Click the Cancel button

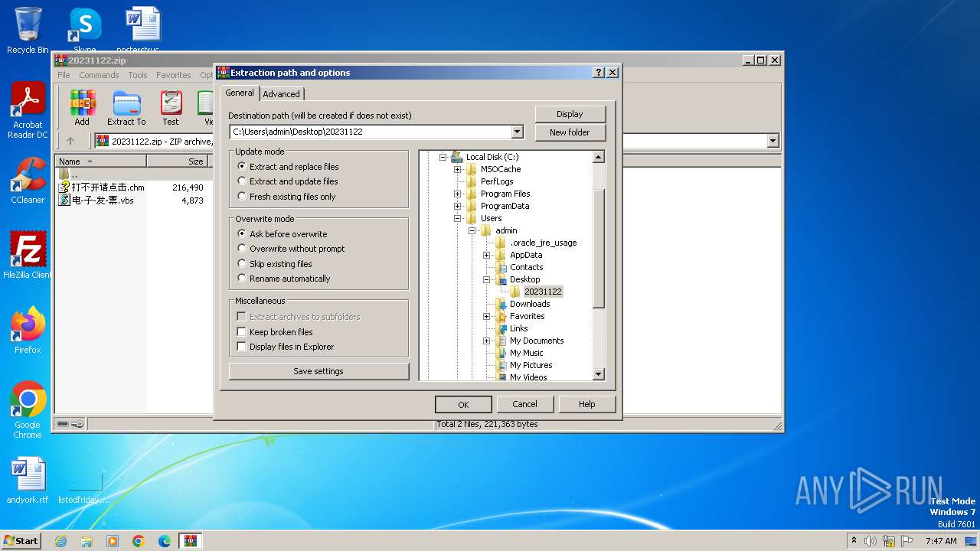pos(524,404)
